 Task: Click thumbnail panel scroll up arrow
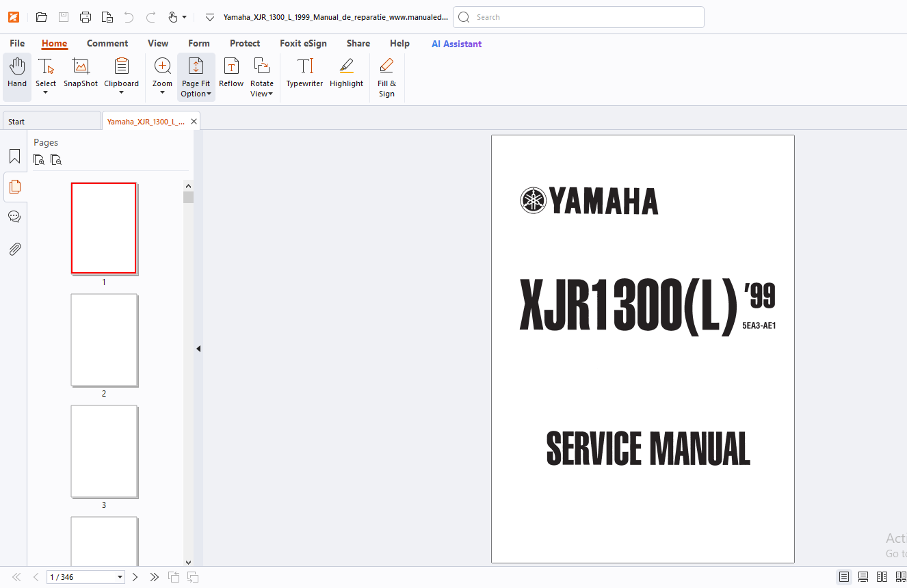click(188, 185)
